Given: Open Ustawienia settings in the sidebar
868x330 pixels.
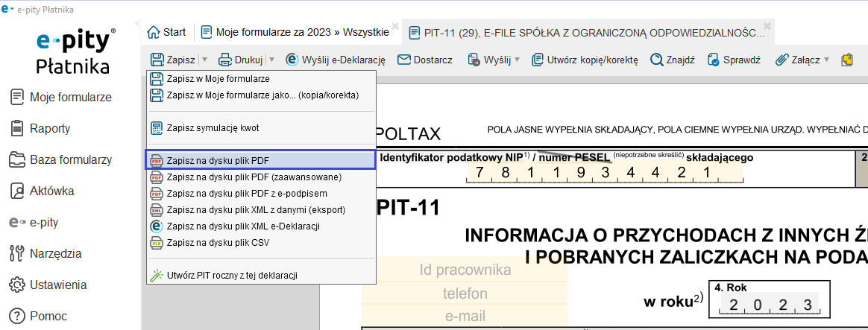Looking at the screenshot, I should [48, 285].
